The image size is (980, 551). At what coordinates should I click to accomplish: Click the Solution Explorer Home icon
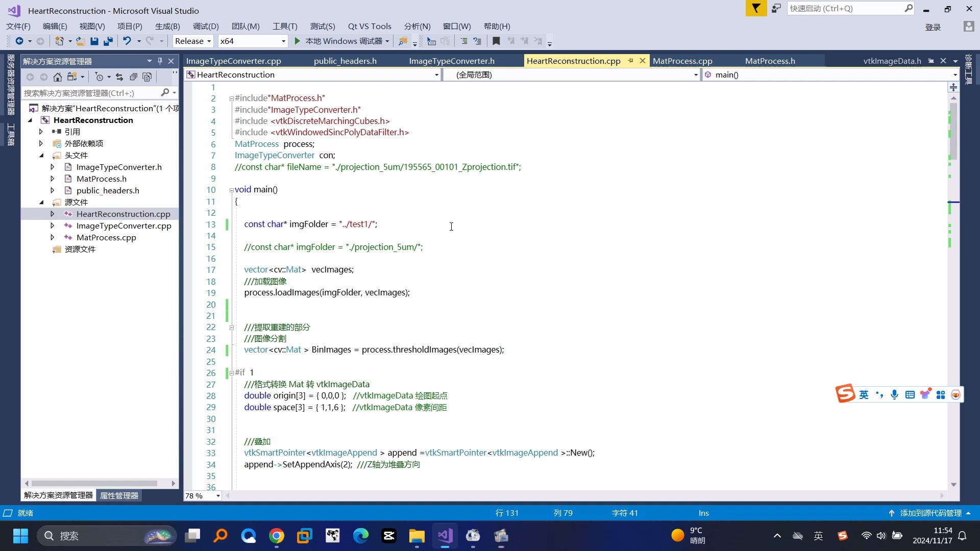(58, 77)
